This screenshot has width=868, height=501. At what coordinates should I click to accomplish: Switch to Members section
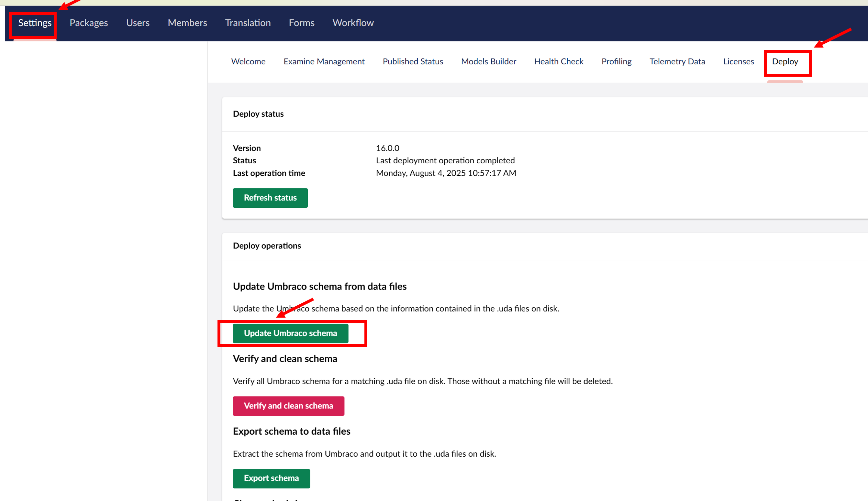[187, 23]
